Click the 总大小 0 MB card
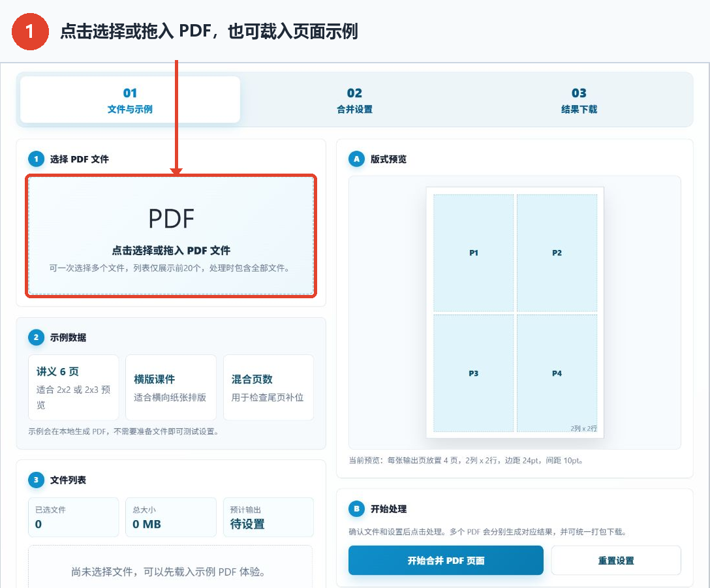The image size is (710, 588). click(171, 517)
